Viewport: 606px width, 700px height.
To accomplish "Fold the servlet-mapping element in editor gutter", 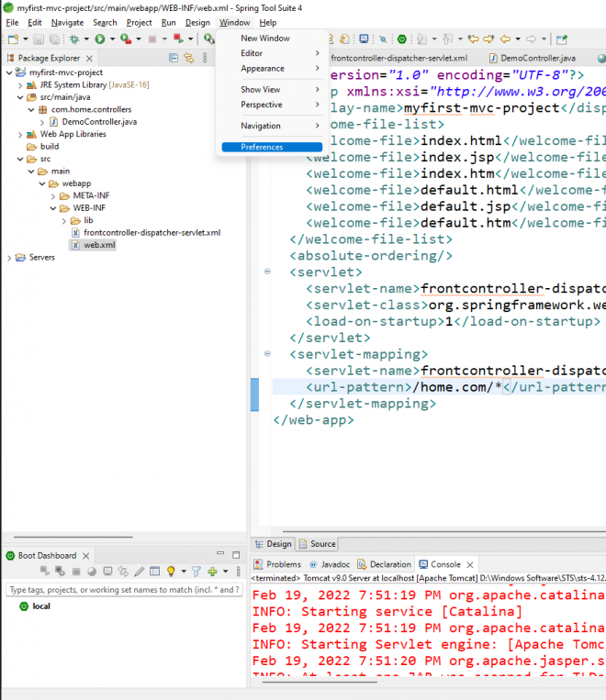I will point(267,353).
